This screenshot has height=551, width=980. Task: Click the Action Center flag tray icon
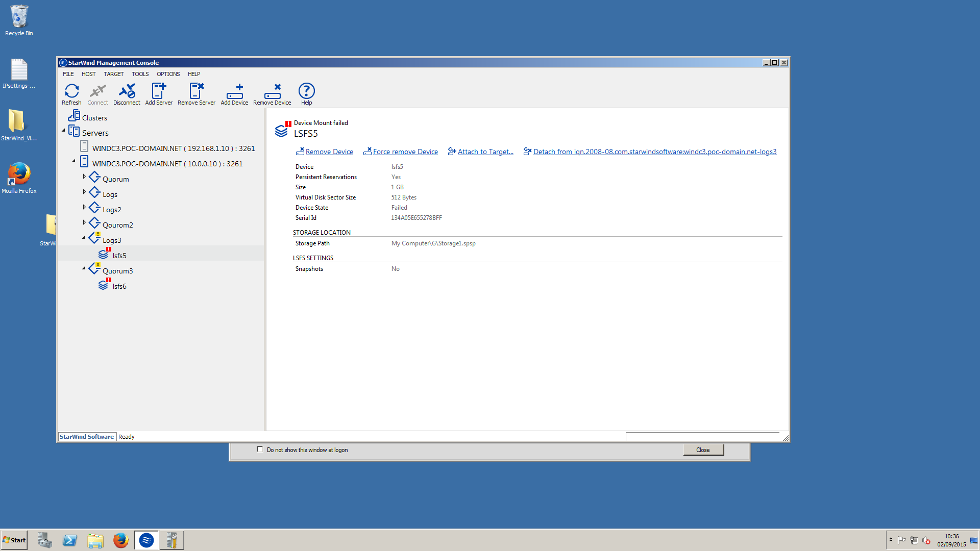coord(902,540)
